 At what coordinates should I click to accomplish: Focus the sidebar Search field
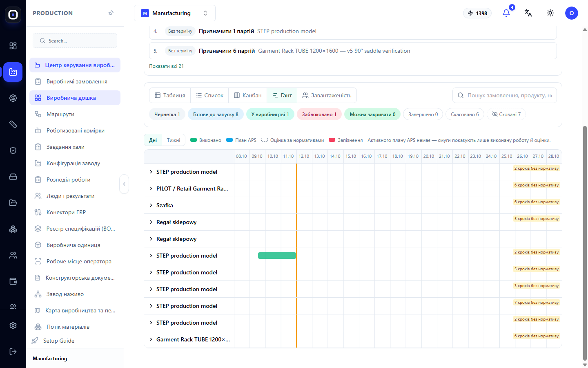[75, 40]
